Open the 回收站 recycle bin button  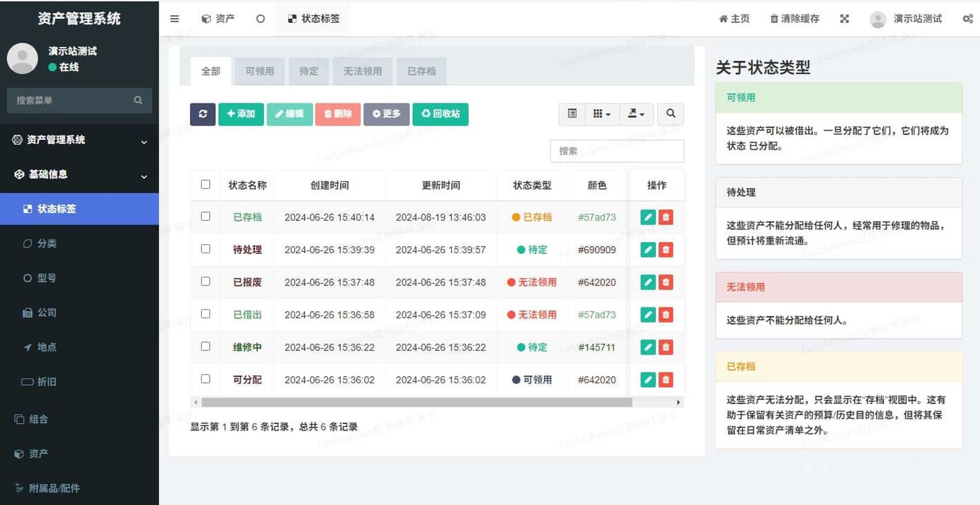click(x=440, y=114)
